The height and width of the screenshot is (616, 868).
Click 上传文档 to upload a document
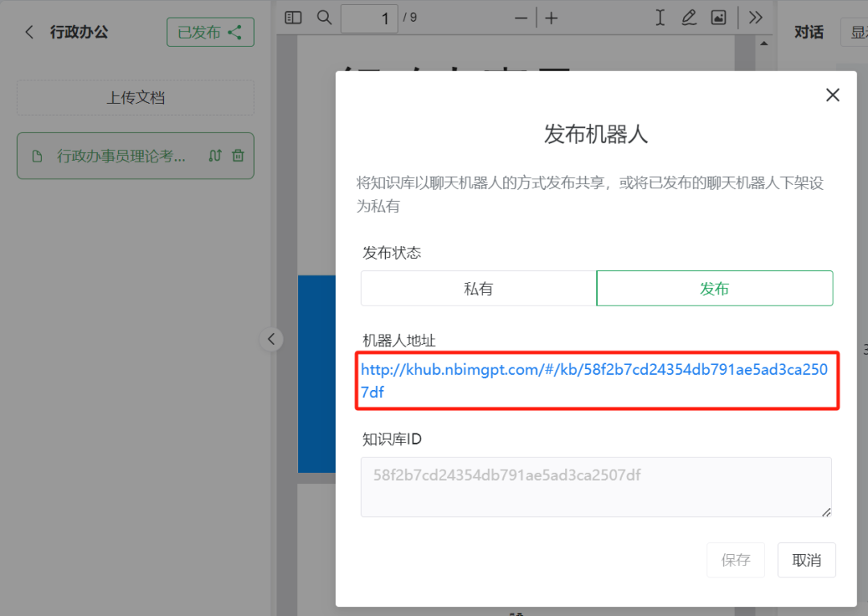136,98
